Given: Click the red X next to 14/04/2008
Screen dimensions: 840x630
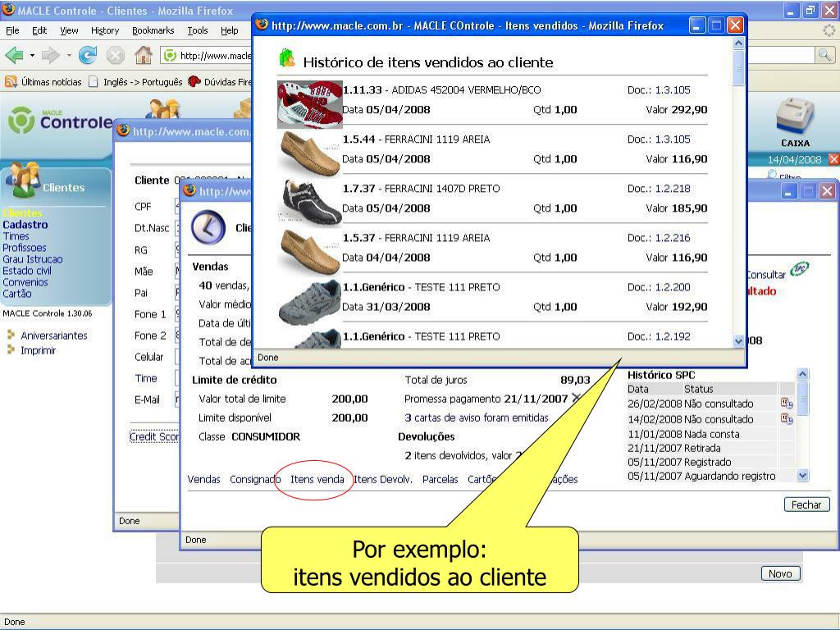Looking at the screenshot, I should [833, 159].
